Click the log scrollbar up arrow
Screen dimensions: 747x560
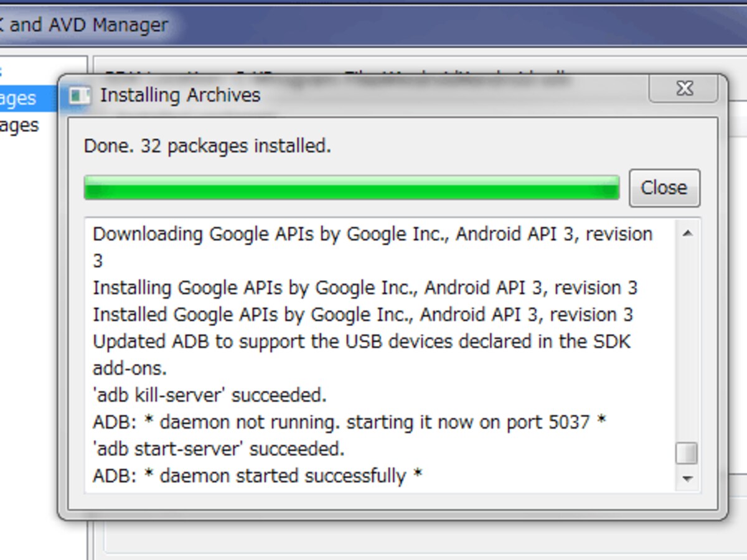pyautogui.click(x=688, y=234)
